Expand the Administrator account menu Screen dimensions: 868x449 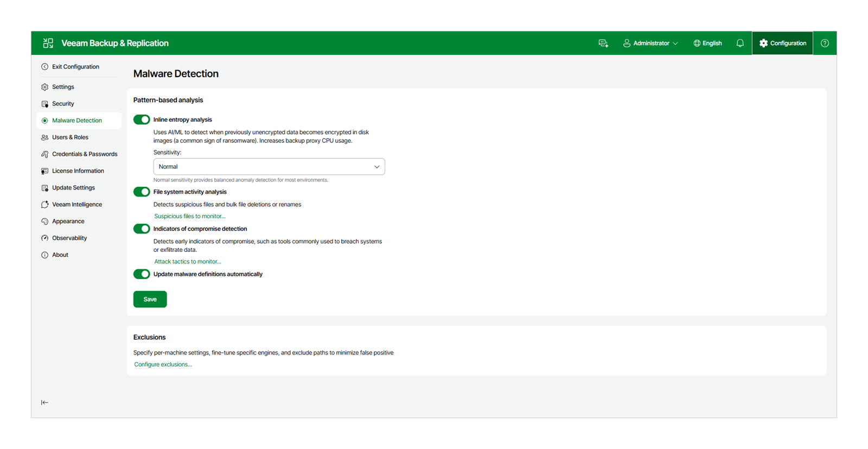[x=650, y=43]
